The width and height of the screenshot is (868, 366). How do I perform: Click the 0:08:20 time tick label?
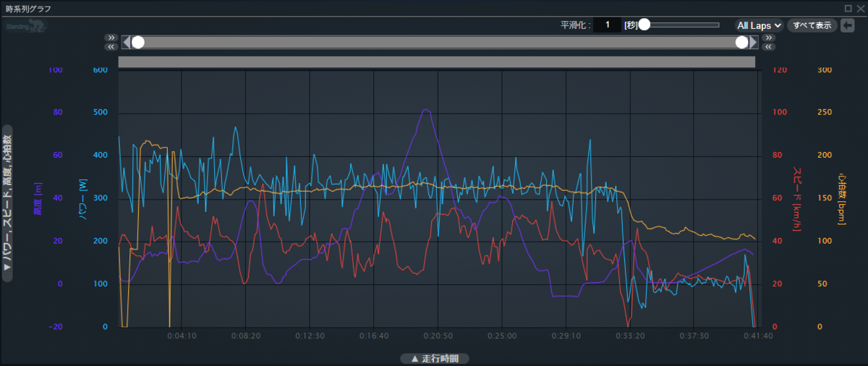point(246,336)
